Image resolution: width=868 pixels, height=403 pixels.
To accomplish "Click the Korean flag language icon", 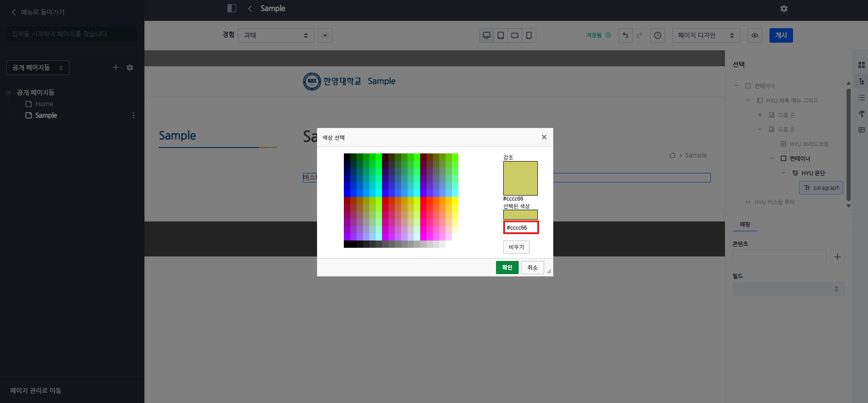I will pos(325,35).
